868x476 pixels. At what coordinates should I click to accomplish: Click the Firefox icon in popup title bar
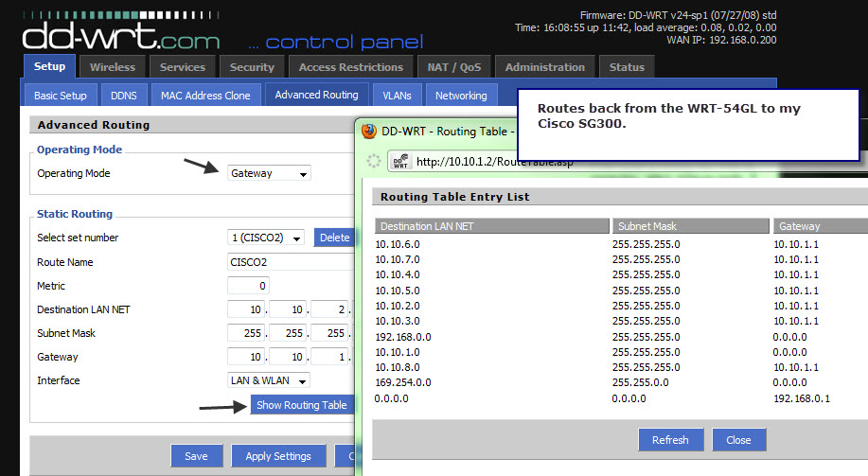click(368, 132)
